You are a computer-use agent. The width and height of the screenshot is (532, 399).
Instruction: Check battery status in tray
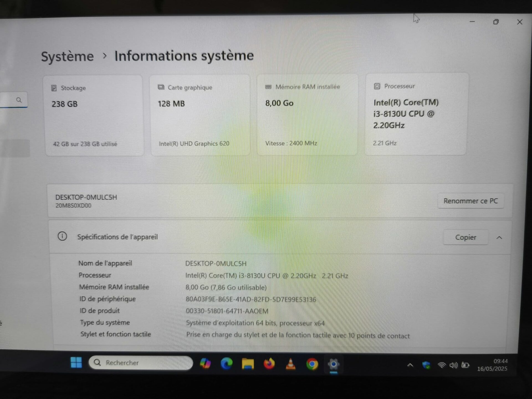(465, 365)
